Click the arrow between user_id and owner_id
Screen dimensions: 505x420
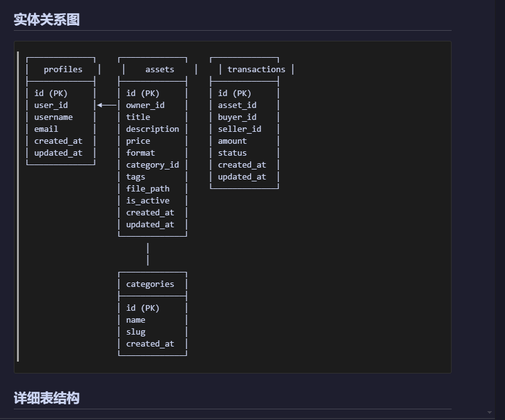[x=107, y=105]
